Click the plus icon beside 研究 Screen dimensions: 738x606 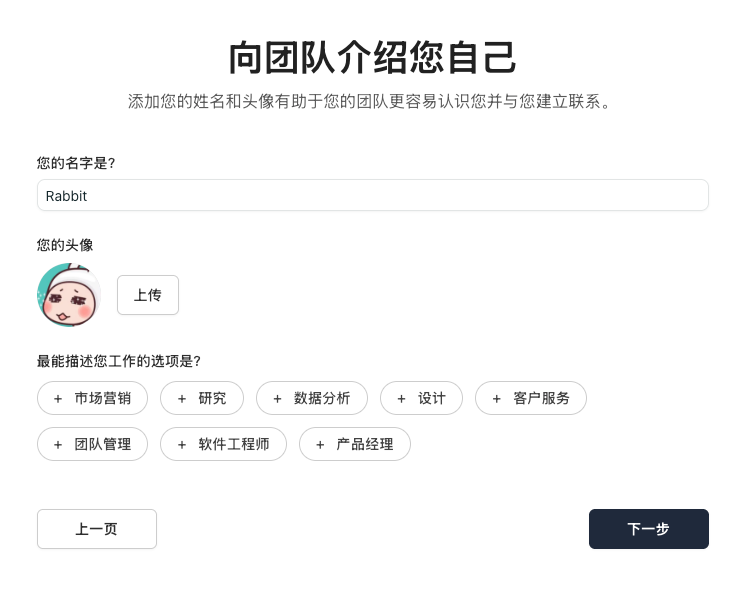click(x=182, y=398)
